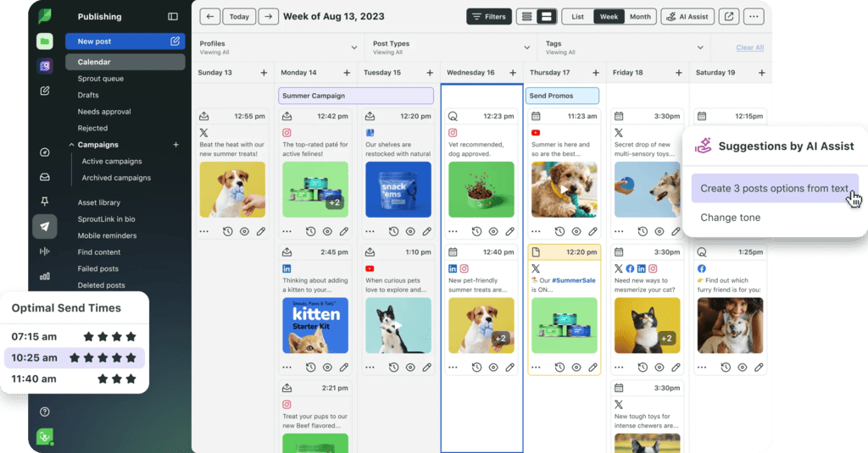
Task: Preview the 12:55 pm Sunday post eye icon
Action: [x=244, y=232]
